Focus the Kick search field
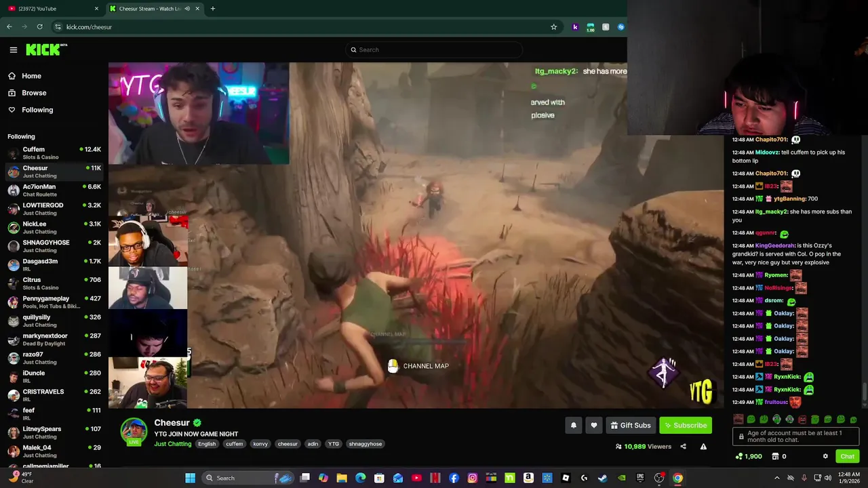This screenshot has height=488, width=868. tap(434, 49)
